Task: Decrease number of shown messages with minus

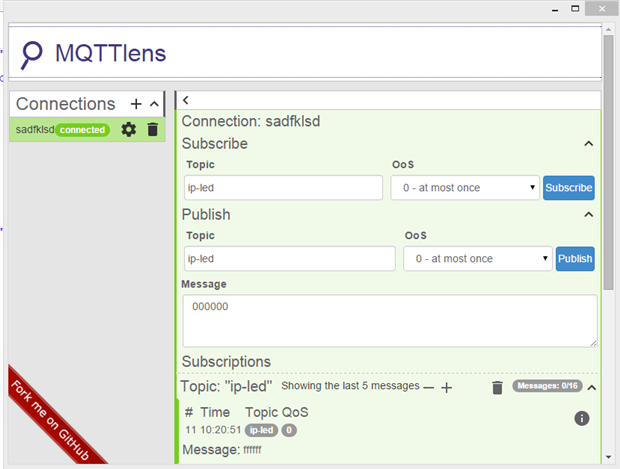Action: coord(429,387)
